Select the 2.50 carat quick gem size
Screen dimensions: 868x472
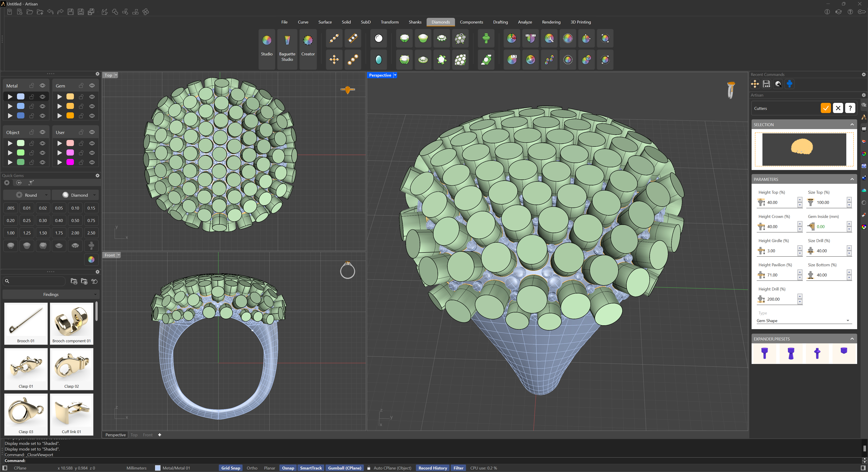coord(91,233)
